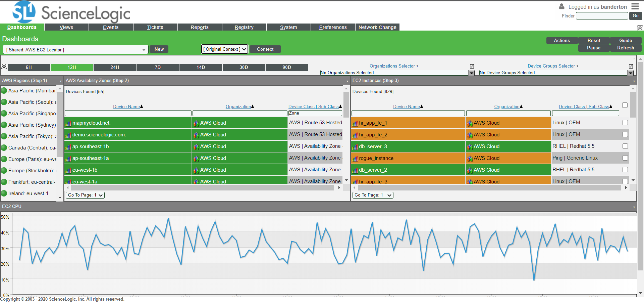Open graph icon for db_server_3 instance
The image size is (644, 303).
[355, 147]
